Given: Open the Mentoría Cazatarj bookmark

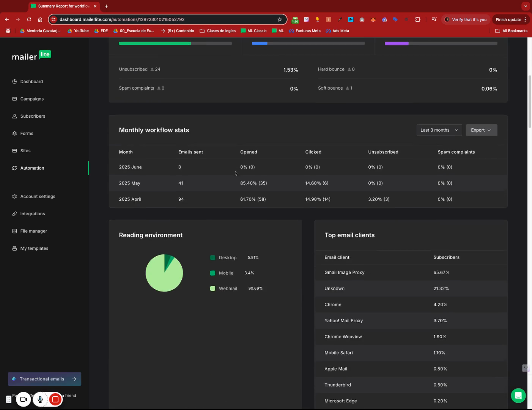Looking at the screenshot, I should click(x=40, y=31).
